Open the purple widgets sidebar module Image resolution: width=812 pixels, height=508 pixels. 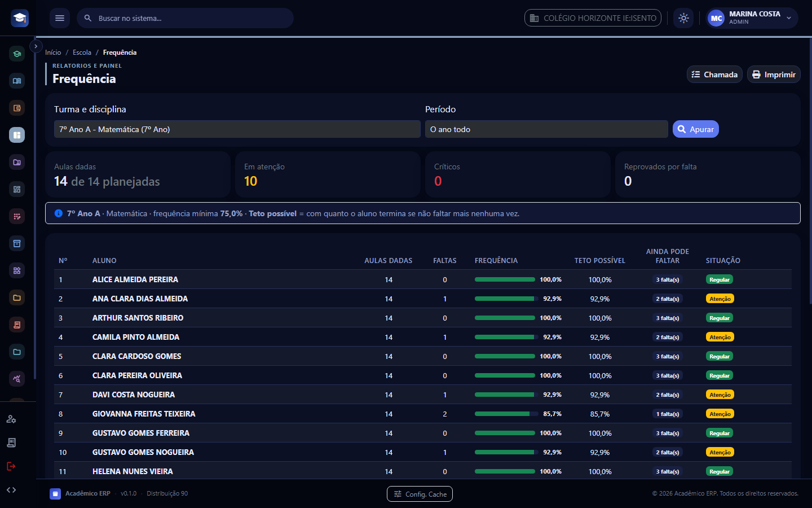click(x=17, y=271)
